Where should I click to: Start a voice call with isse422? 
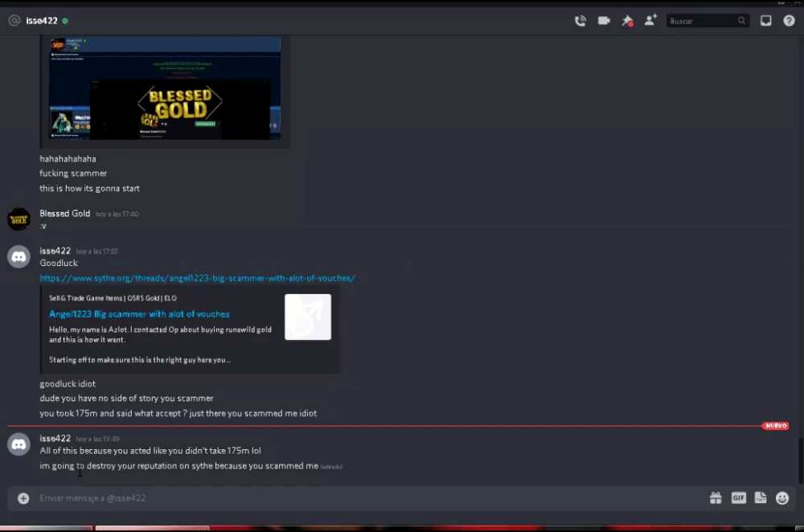coord(580,21)
